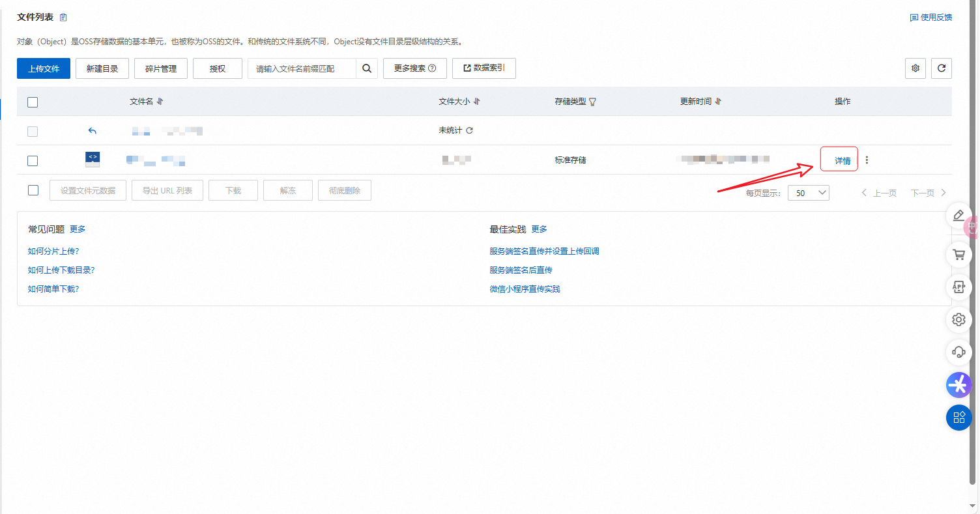Open 更多搜索 more search options
Image resolution: width=980 pixels, height=514 pixels.
click(415, 68)
